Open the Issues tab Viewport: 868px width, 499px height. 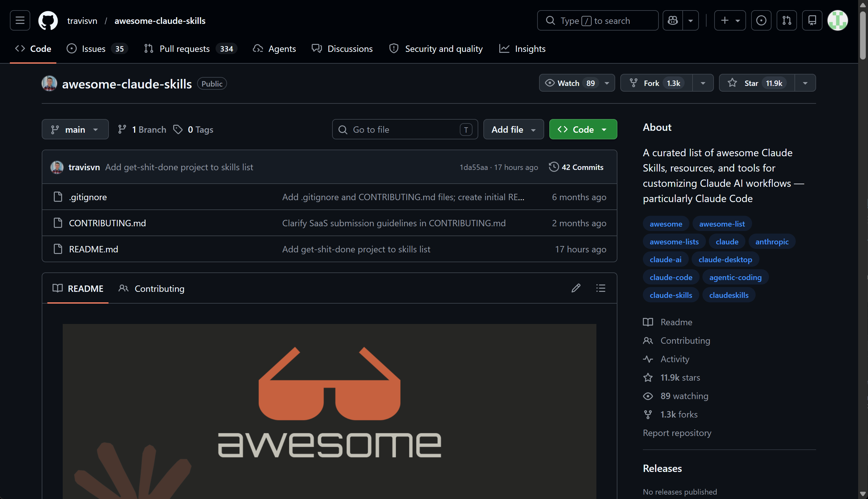[x=97, y=49]
